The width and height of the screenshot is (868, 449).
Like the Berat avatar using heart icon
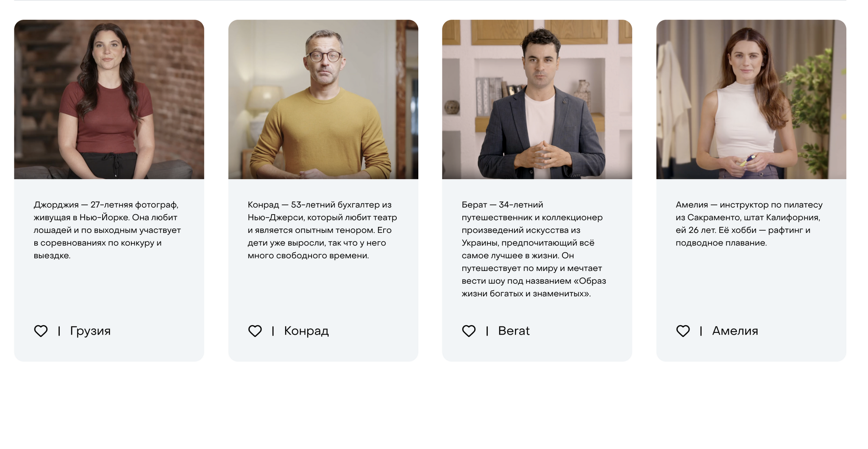(469, 331)
